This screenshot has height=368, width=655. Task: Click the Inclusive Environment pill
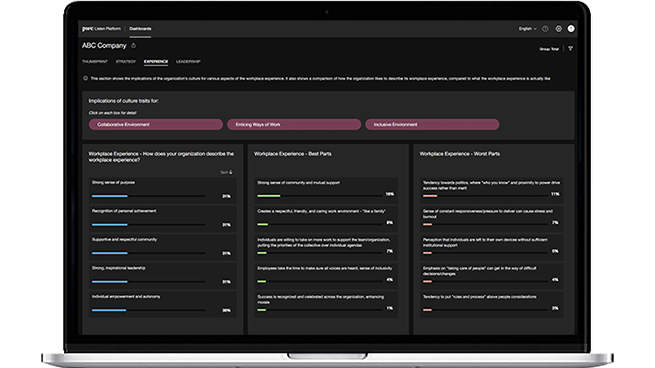click(x=432, y=124)
